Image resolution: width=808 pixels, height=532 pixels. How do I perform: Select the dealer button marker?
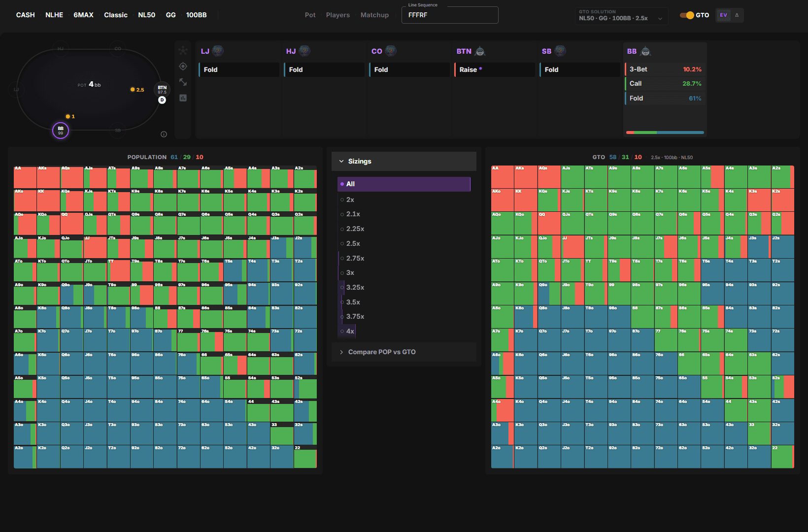point(162,100)
